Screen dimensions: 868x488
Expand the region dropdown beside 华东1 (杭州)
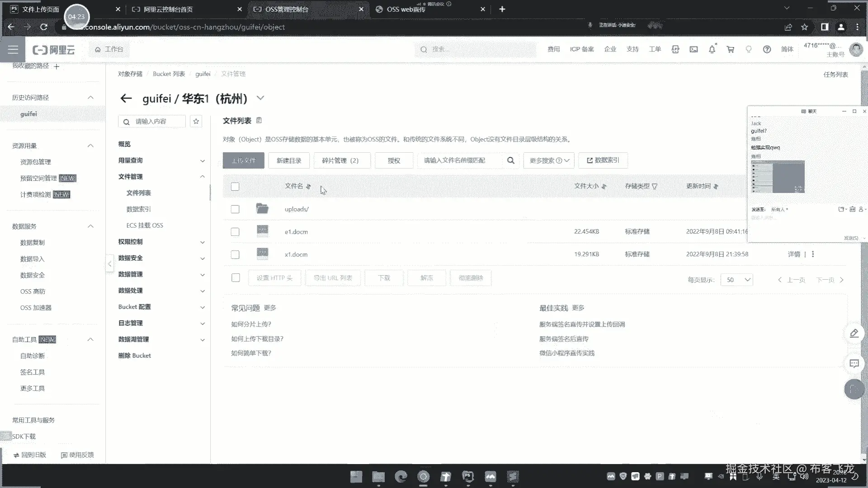[x=260, y=98]
